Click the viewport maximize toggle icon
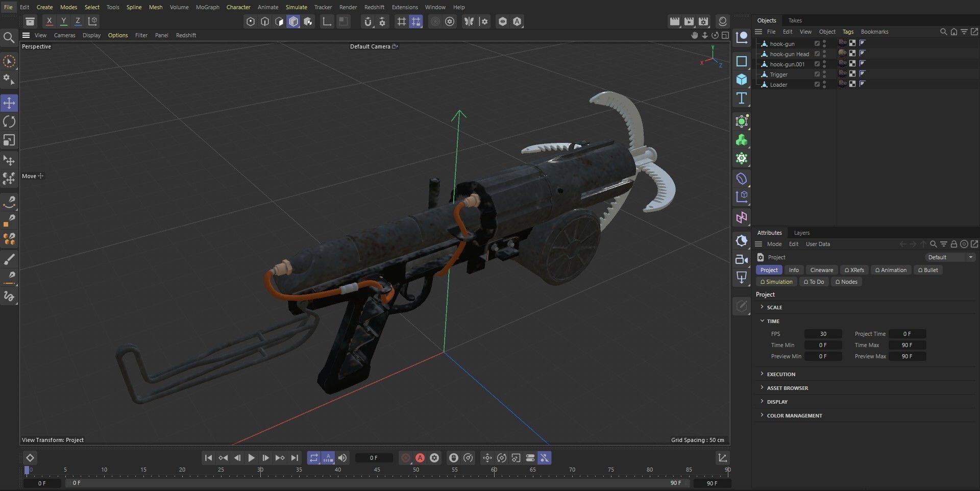 coord(725,35)
